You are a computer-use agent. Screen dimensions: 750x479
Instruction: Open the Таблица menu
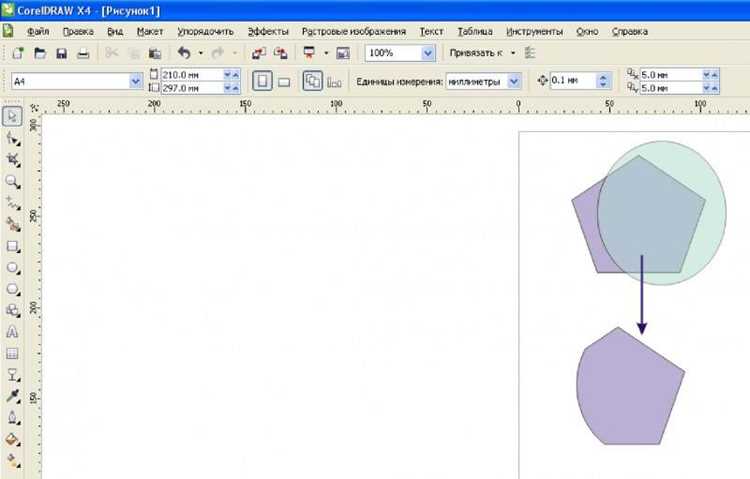(x=474, y=32)
